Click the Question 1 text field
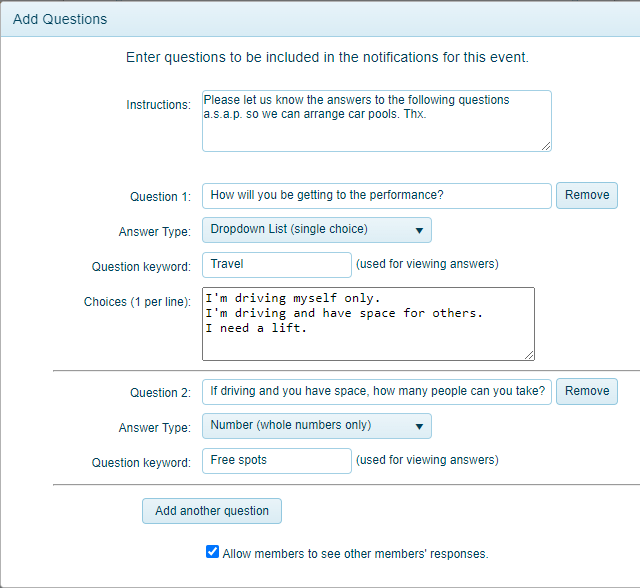This screenshot has width=640, height=588. [376, 195]
